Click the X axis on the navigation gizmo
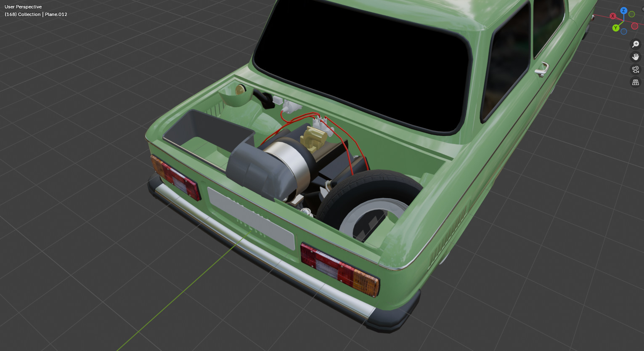Viewport: 644px width, 351px height. 613,16
